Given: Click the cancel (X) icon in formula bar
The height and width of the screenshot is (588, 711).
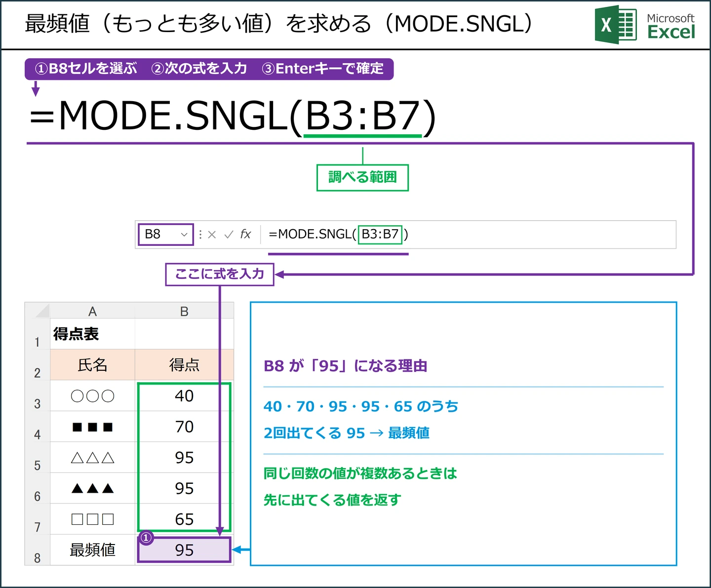Looking at the screenshot, I should 212,235.
